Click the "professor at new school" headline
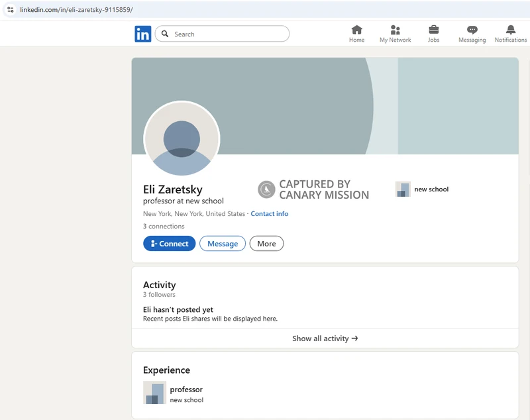 [184, 201]
